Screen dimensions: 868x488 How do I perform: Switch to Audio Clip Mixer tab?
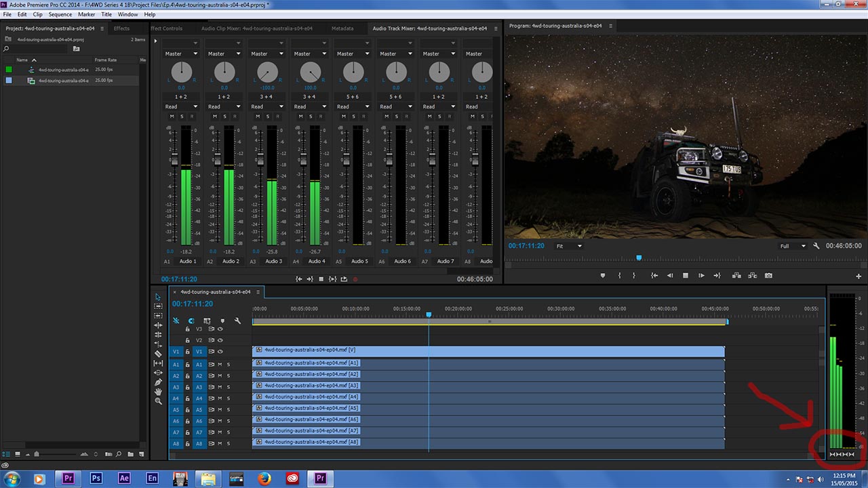(x=257, y=28)
